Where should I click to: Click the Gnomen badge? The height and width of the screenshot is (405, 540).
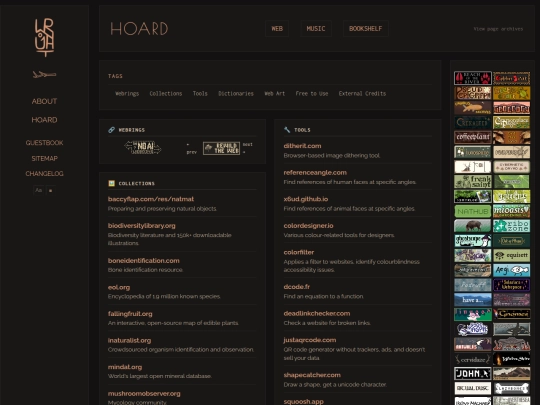(x=511, y=314)
